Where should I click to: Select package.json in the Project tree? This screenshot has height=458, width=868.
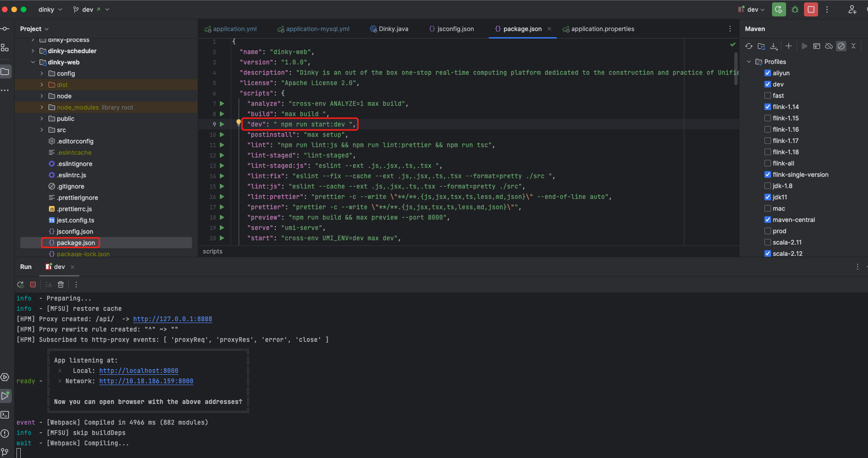[x=75, y=243]
